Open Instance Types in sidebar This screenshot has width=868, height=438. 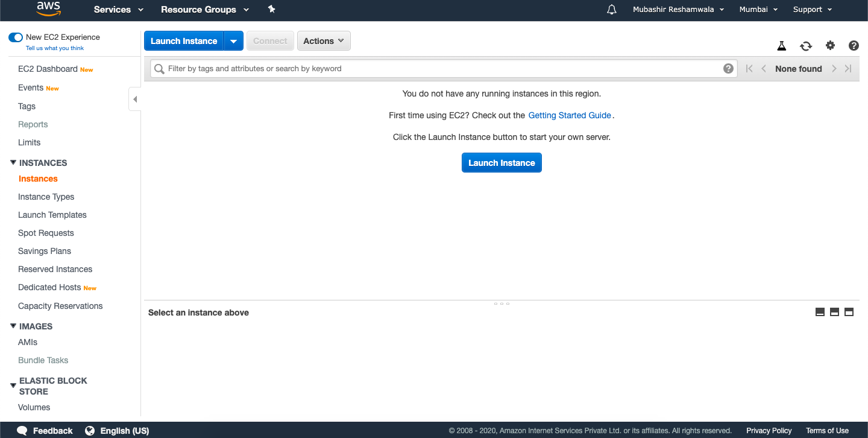(x=46, y=197)
